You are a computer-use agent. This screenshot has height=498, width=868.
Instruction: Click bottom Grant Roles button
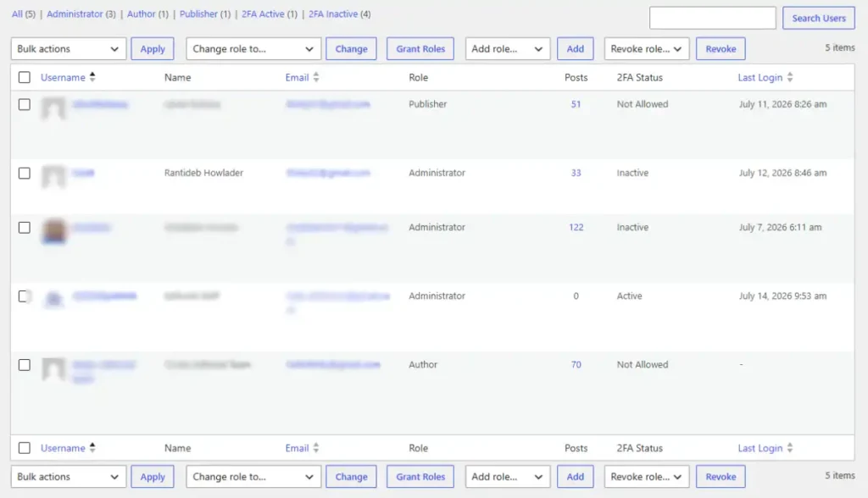click(x=420, y=477)
